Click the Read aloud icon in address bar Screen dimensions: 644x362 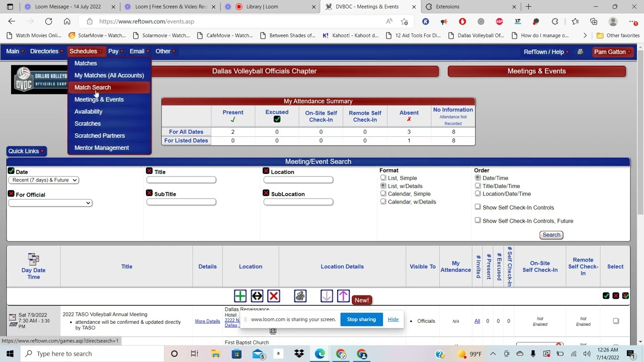click(389, 22)
